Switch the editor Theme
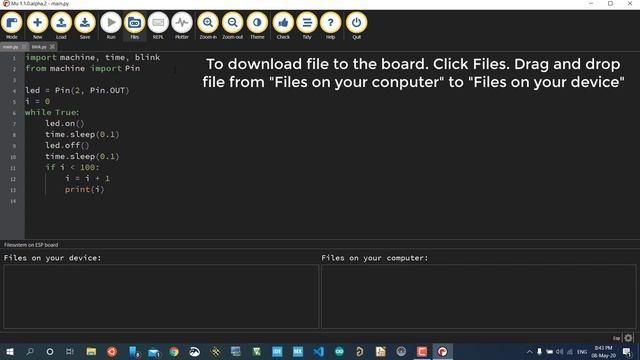The width and height of the screenshot is (640, 360). click(x=257, y=25)
